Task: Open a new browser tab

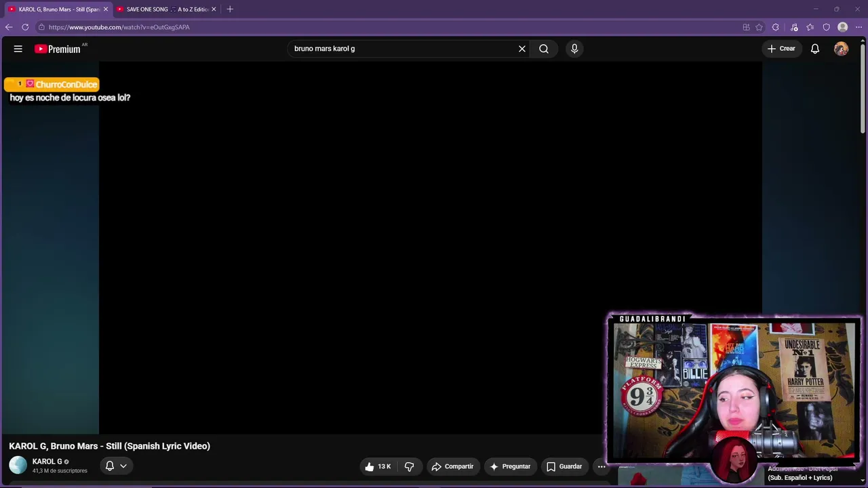Action: 230,9
